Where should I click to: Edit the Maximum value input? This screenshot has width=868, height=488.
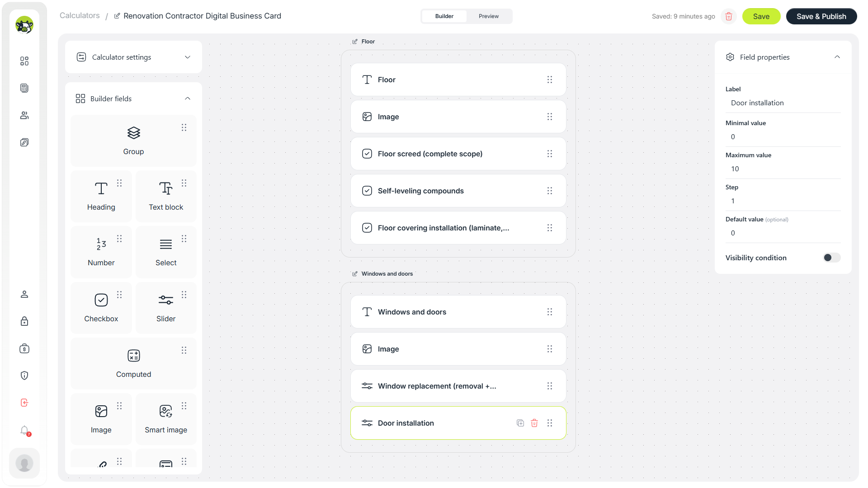tap(783, 169)
